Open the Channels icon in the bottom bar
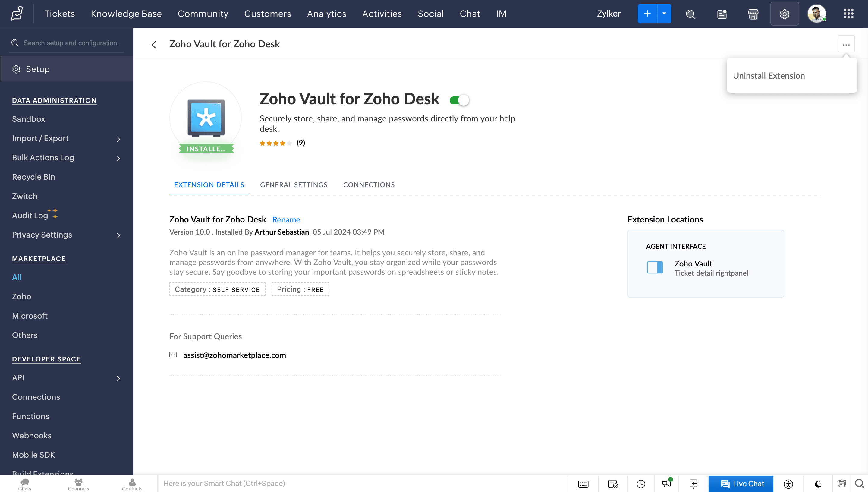 (78, 484)
